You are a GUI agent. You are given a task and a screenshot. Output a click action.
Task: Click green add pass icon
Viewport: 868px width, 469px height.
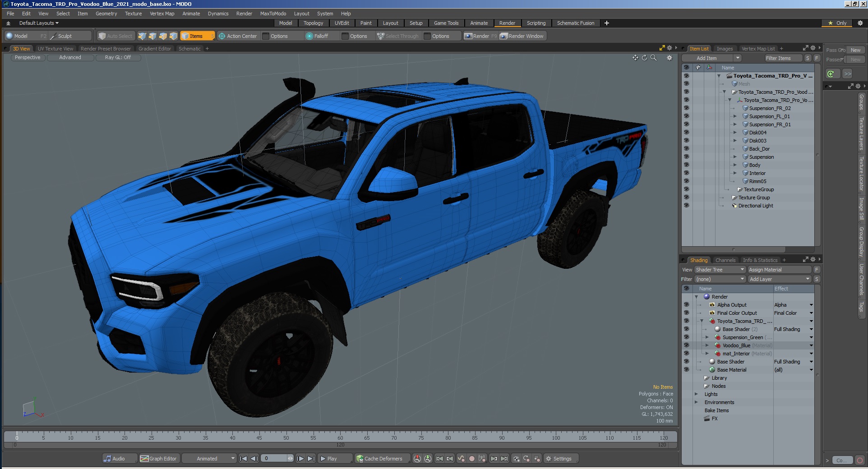click(x=831, y=74)
